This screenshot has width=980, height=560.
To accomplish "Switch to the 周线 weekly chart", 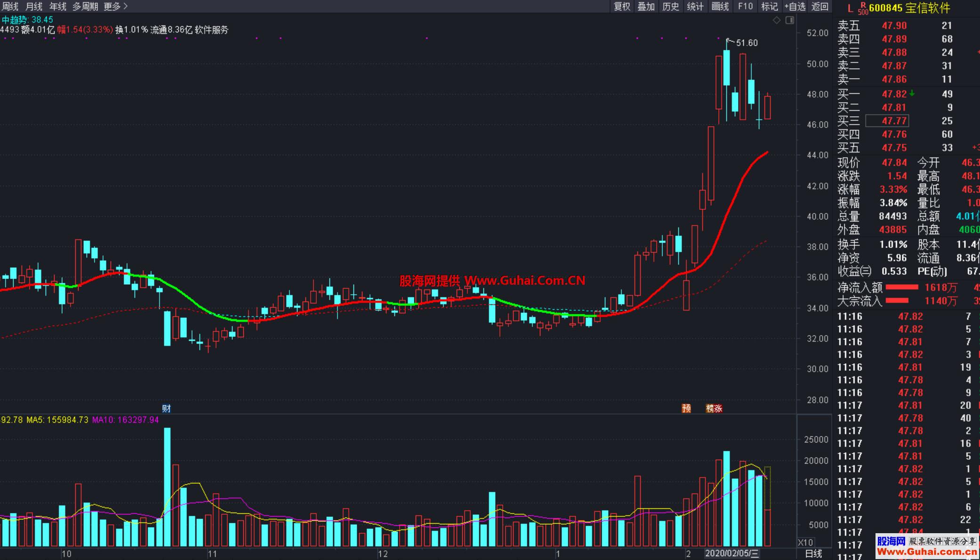I will point(9,6).
